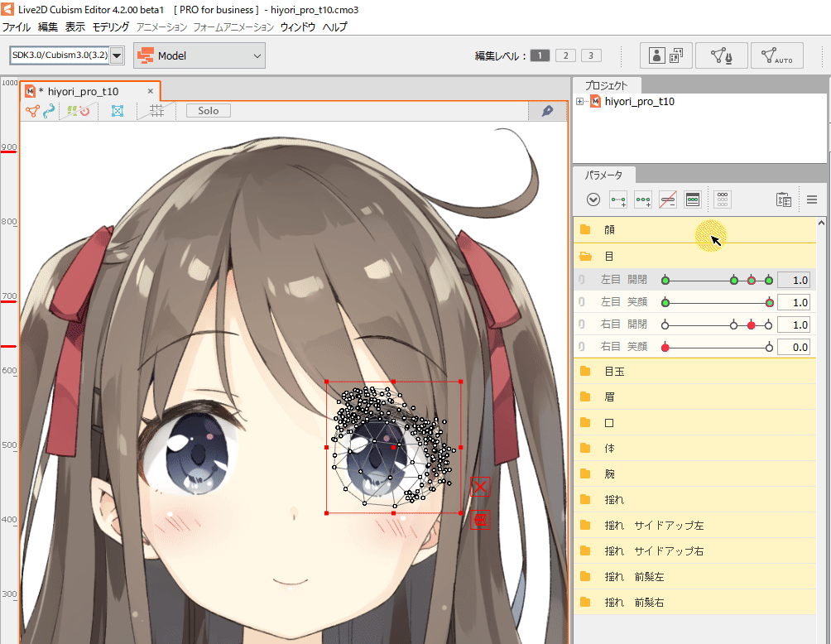831x644 pixels.
Task: Click the add two-point key icon
Action: [x=617, y=199]
